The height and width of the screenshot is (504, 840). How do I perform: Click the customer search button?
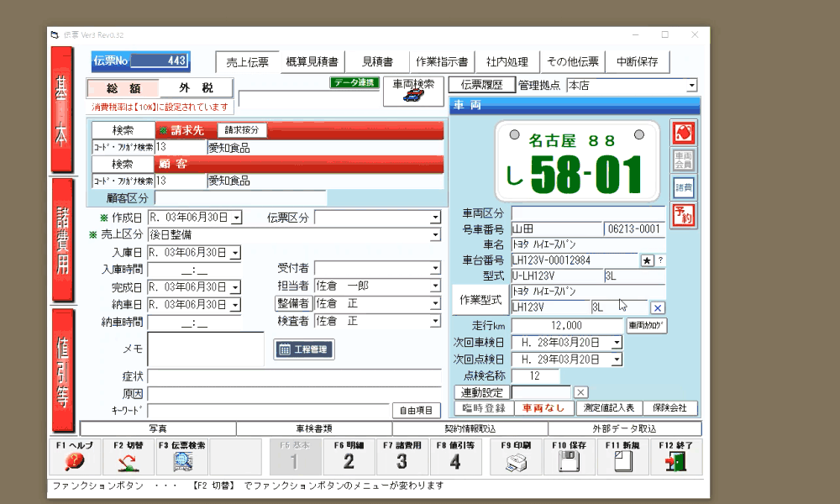[123, 164]
